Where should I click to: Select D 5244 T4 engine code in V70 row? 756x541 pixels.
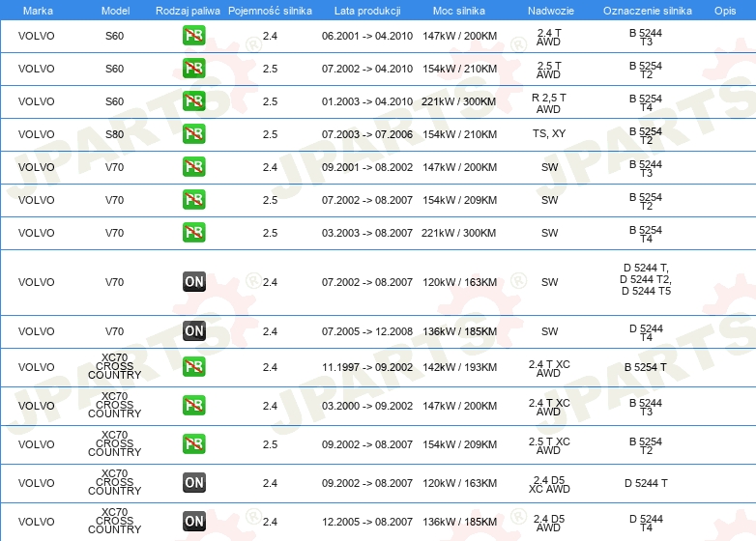click(x=646, y=332)
